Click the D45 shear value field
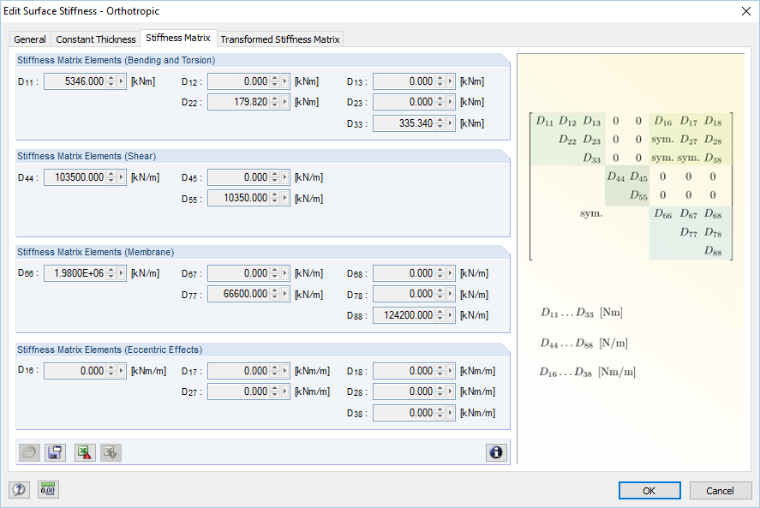Screen dimensions: 760x508 tap(239, 177)
